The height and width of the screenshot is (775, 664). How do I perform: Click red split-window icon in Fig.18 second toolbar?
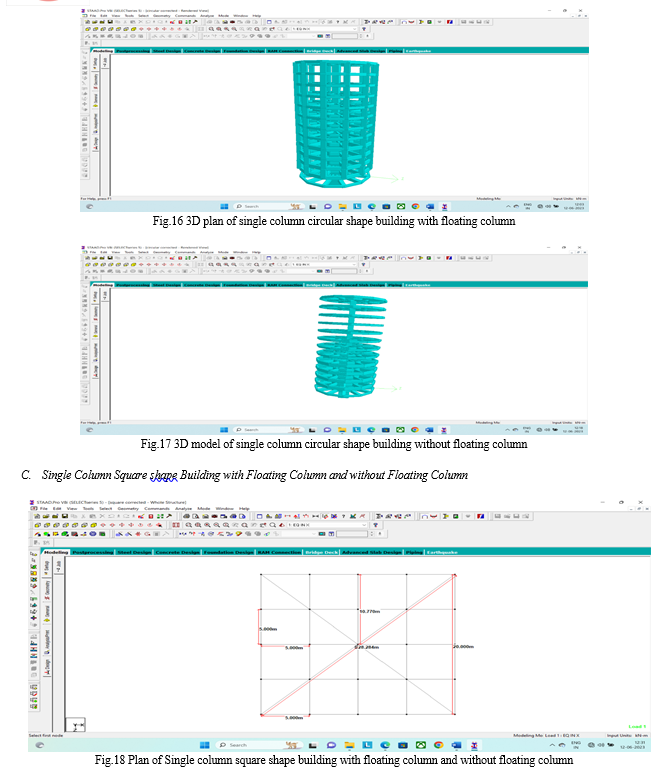point(176,525)
